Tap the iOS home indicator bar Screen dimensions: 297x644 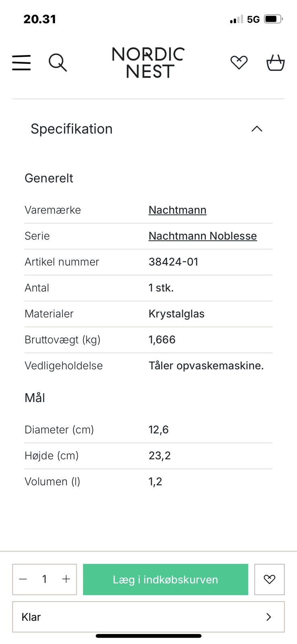148,636
